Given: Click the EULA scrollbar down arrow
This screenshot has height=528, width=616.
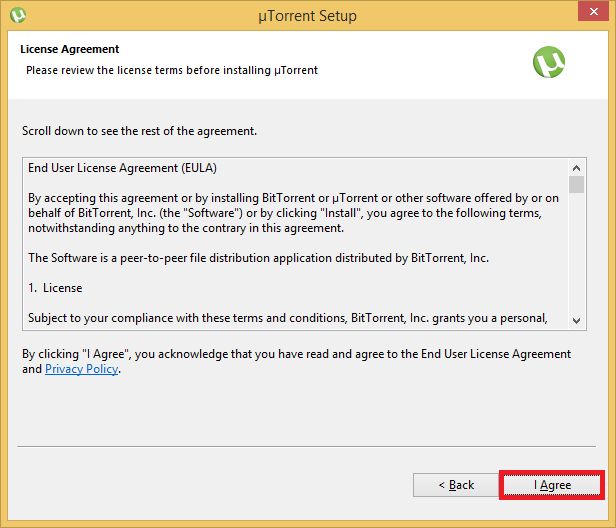Looking at the screenshot, I should (577, 319).
